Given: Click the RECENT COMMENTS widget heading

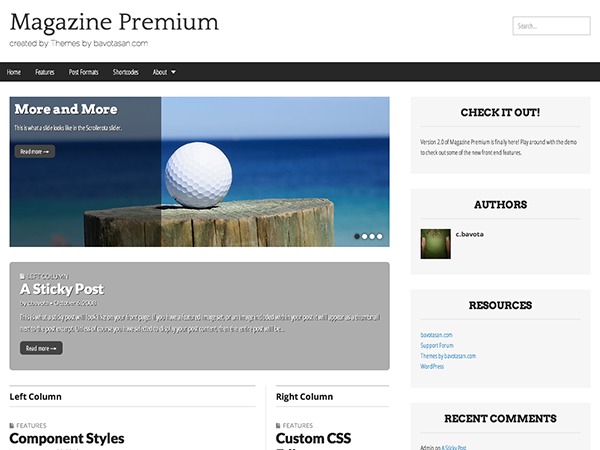Looking at the screenshot, I should (501, 419).
